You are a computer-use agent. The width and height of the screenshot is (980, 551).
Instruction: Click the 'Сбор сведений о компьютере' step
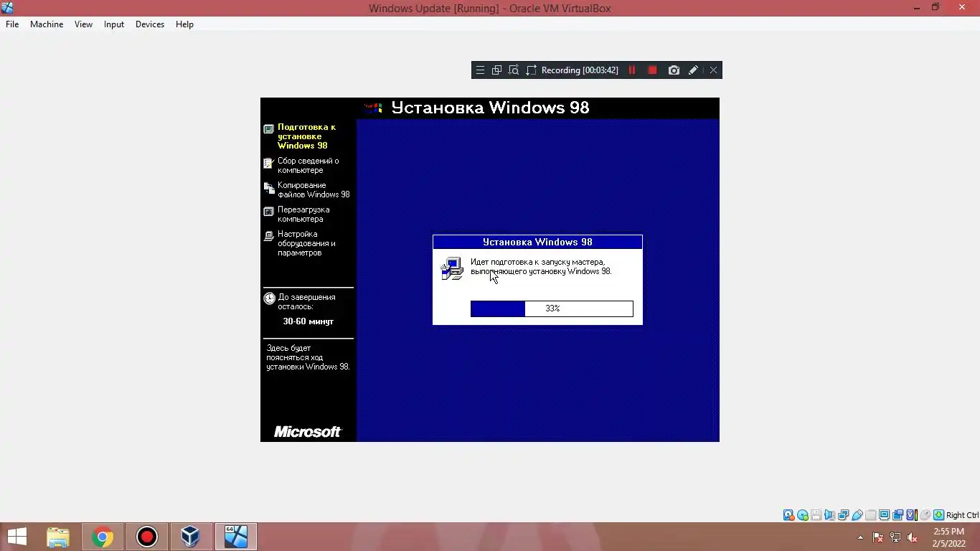click(308, 166)
